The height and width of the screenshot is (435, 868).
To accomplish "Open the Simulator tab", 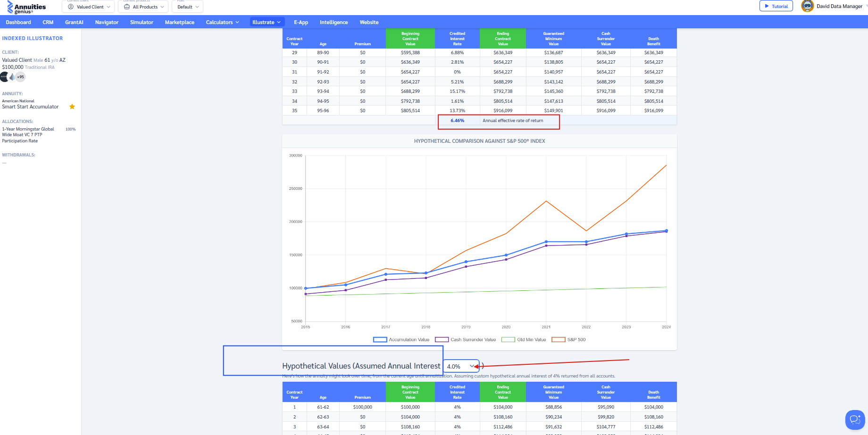I will click(x=142, y=22).
